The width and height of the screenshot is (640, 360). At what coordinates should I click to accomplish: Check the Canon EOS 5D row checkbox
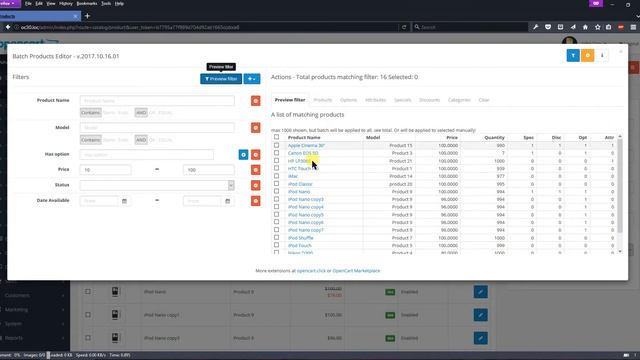(276, 153)
